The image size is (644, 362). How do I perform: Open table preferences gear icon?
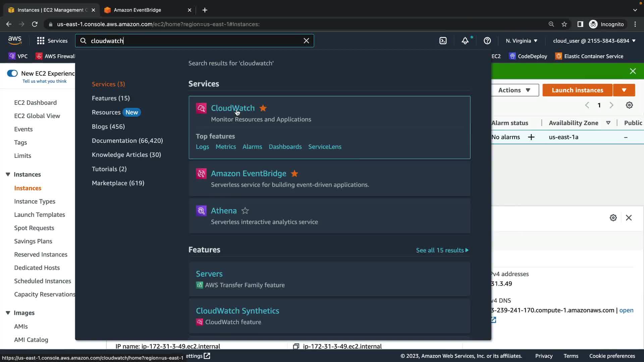click(x=629, y=105)
